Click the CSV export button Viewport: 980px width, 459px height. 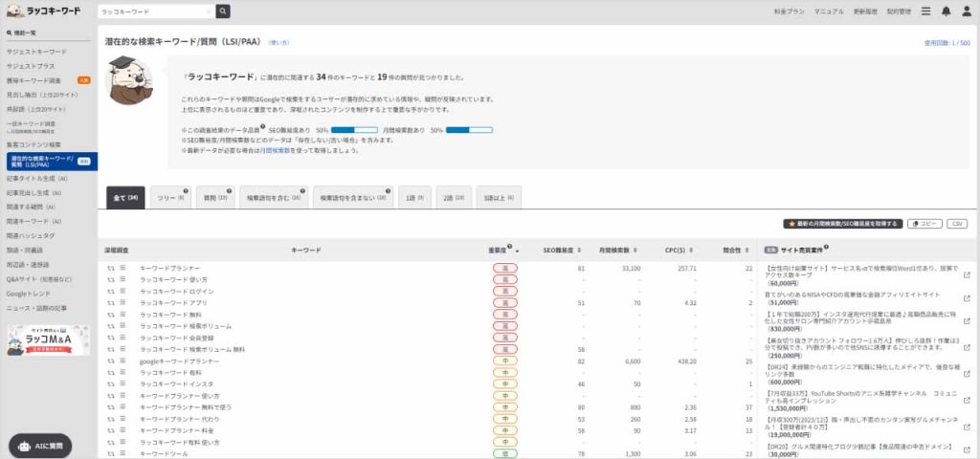[x=956, y=224]
